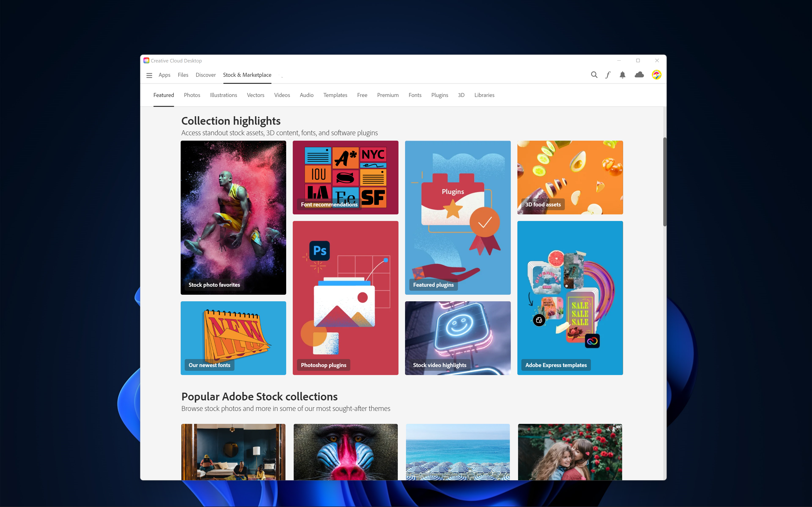Image resolution: width=812 pixels, height=507 pixels.
Task: Select the Photos category tab
Action: point(192,95)
